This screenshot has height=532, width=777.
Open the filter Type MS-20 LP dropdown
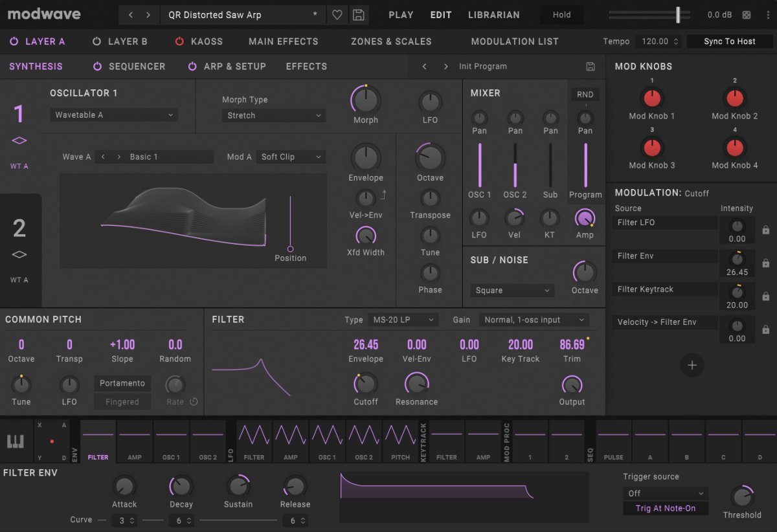pos(403,320)
